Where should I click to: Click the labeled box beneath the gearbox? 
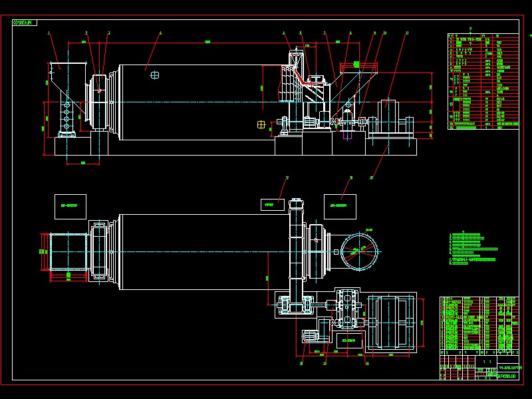pyautogui.click(x=348, y=340)
